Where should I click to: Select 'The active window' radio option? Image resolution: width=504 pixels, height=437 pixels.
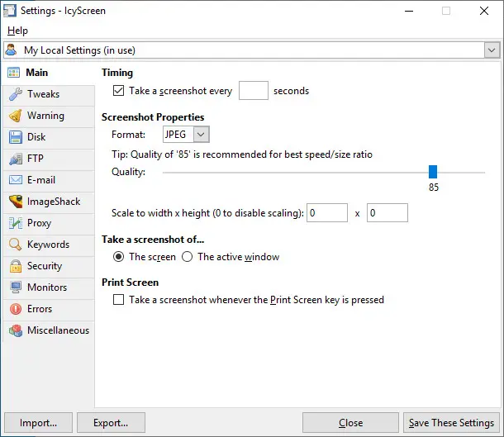click(x=187, y=257)
